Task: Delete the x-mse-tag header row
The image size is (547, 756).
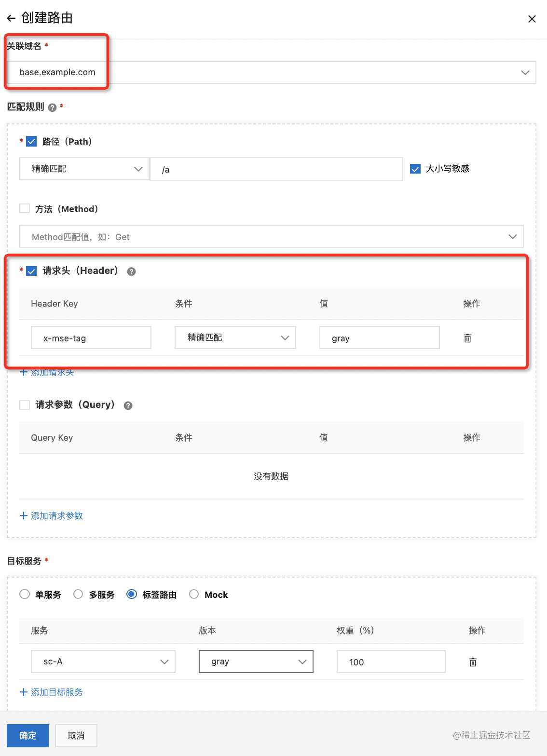Action: 467,338
